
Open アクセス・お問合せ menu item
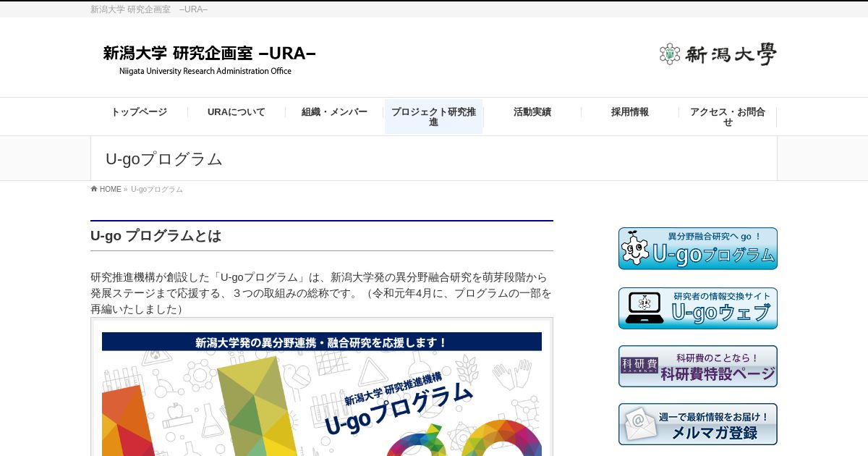(728, 117)
